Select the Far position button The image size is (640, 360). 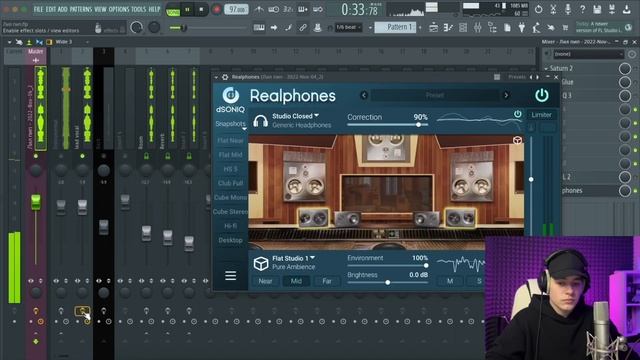coord(327,281)
